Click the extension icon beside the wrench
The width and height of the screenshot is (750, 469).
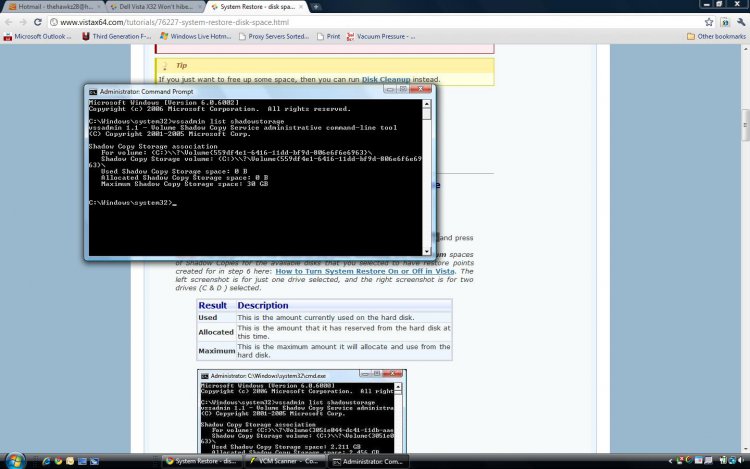click(725, 22)
